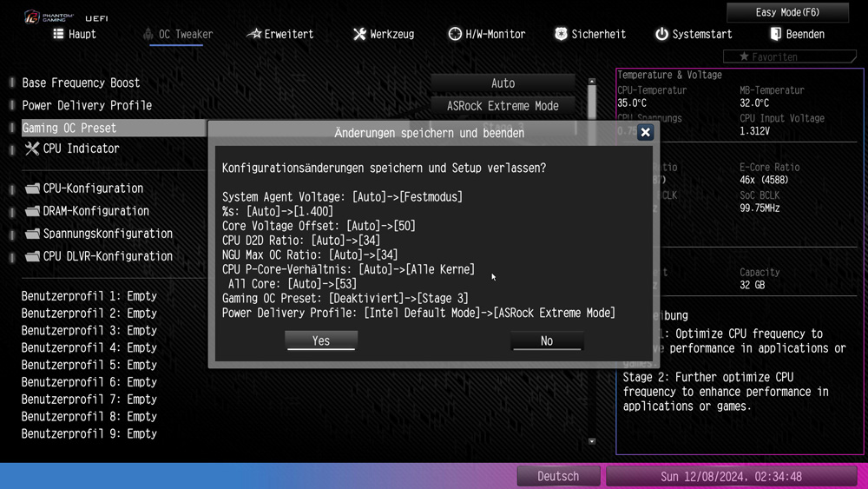Select the Beenden tab
This screenshot has height=489, width=868.
pos(797,35)
